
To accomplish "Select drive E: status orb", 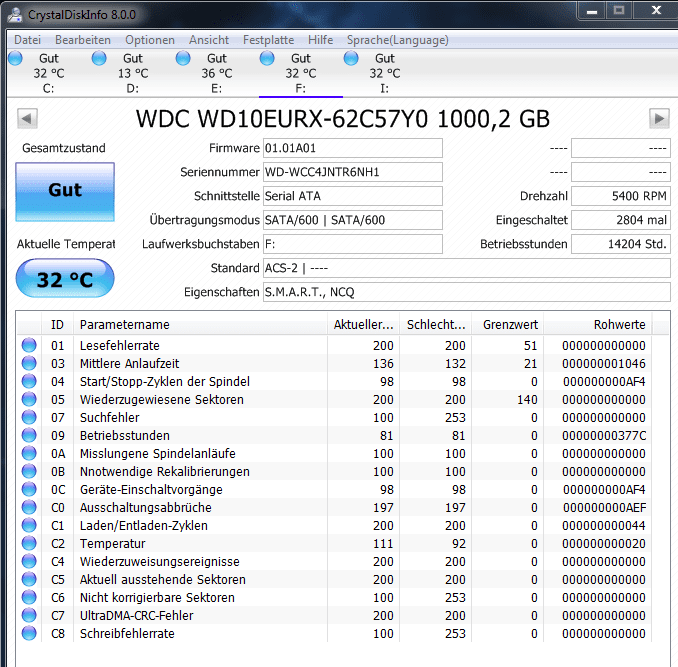I will 183,58.
